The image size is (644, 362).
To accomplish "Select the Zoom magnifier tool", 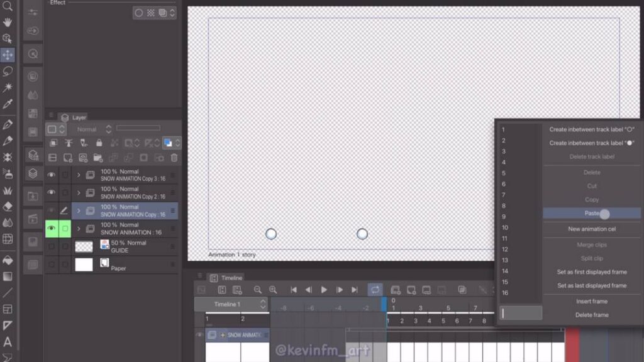I will point(8,6).
